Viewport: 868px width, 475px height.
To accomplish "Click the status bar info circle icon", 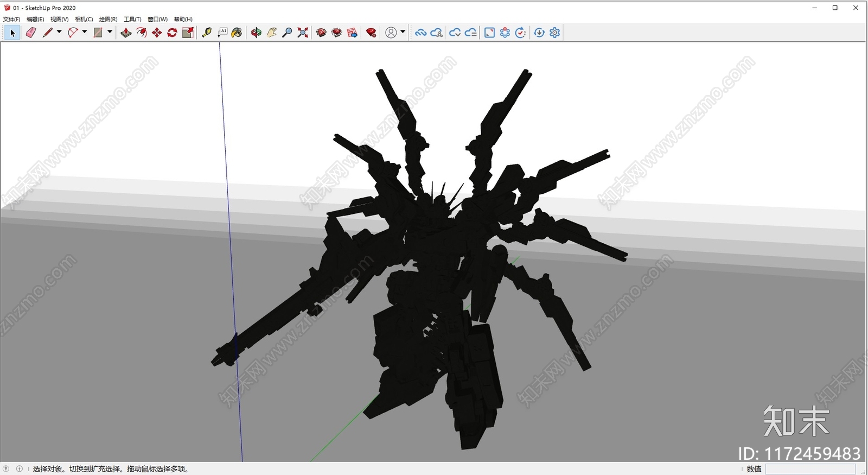I will pos(20,468).
